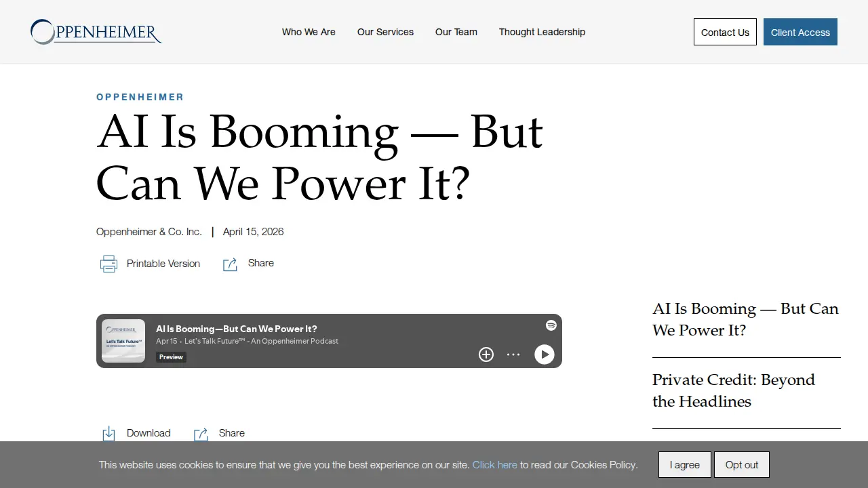This screenshot has height=488, width=868.
Task: Click the main article headline AI Is Booming
Action: click(319, 157)
